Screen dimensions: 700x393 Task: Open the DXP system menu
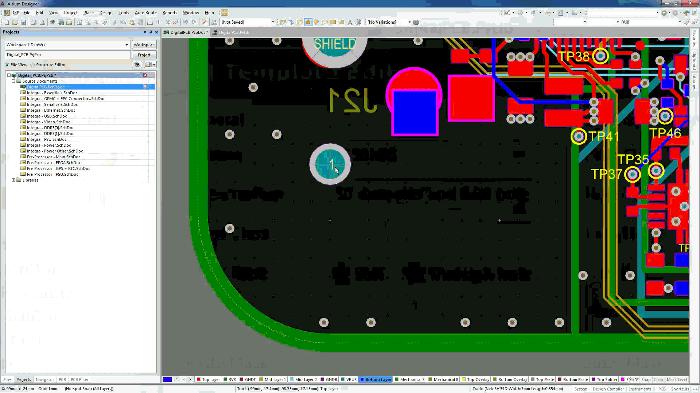click(11, 13)
